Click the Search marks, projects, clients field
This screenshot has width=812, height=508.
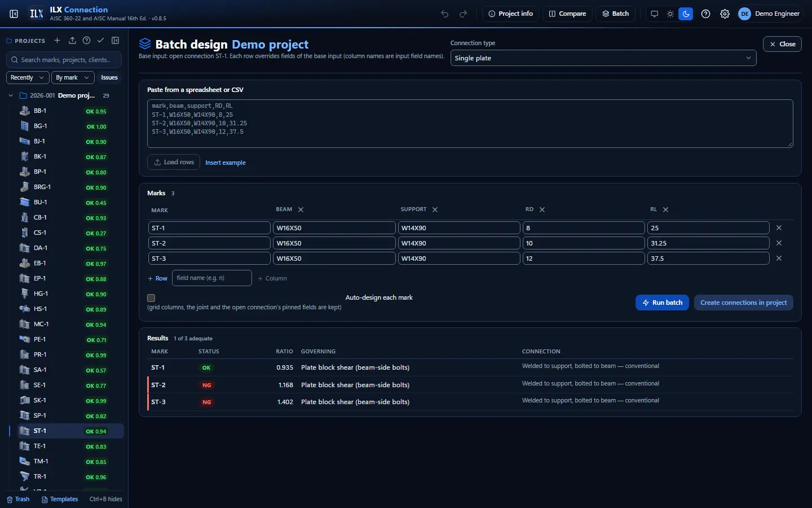[x=64, y=60]
